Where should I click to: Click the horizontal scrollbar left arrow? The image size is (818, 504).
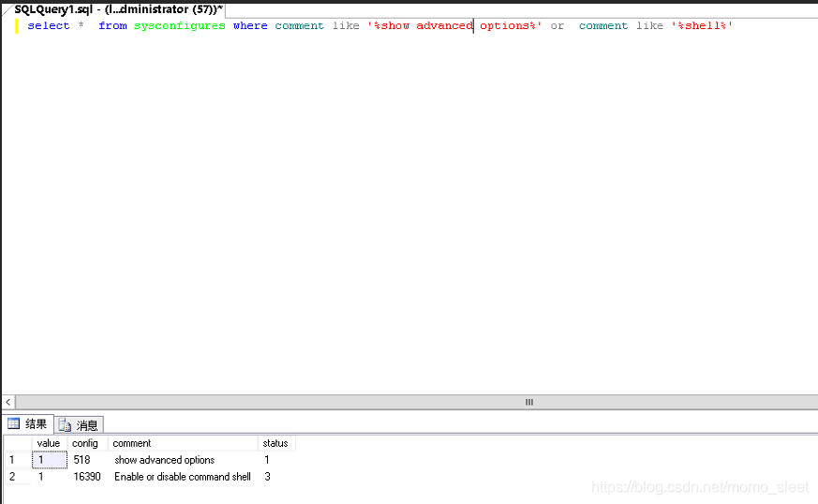(x=8, y=402)
